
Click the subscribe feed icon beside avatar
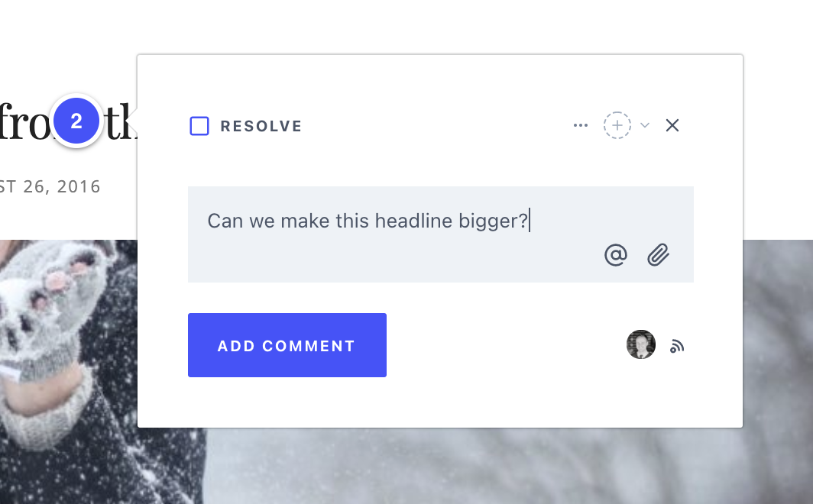tap(677, 346)
